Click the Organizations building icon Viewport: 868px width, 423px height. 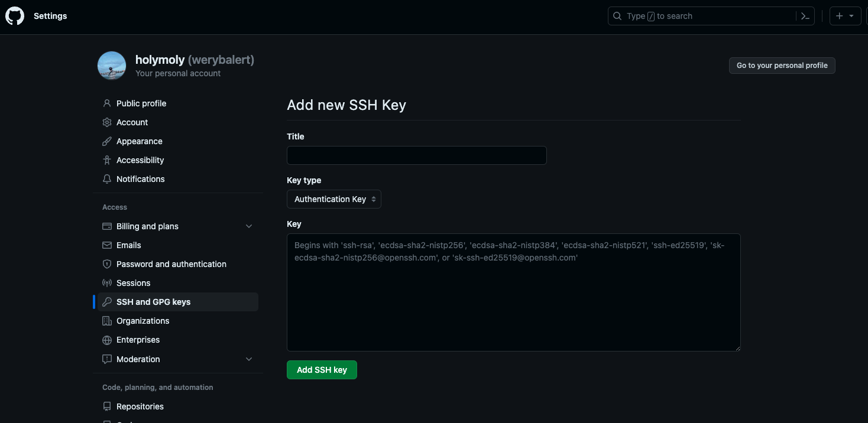coord(107,321)
